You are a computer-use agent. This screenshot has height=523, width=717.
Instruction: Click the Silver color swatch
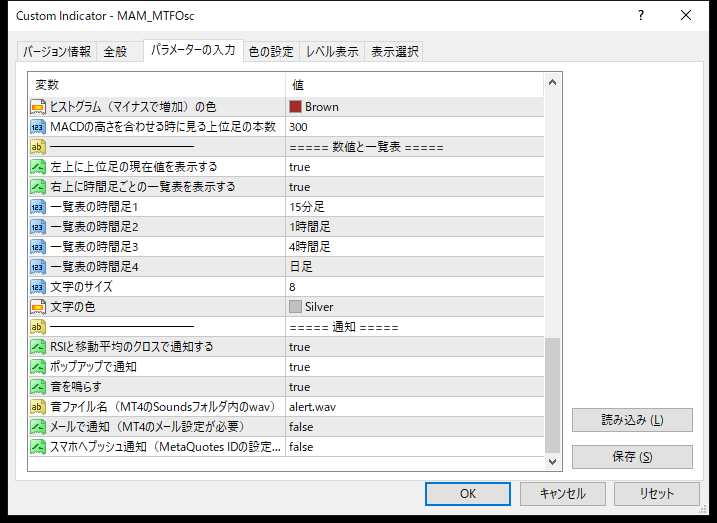tap(295, 307)
